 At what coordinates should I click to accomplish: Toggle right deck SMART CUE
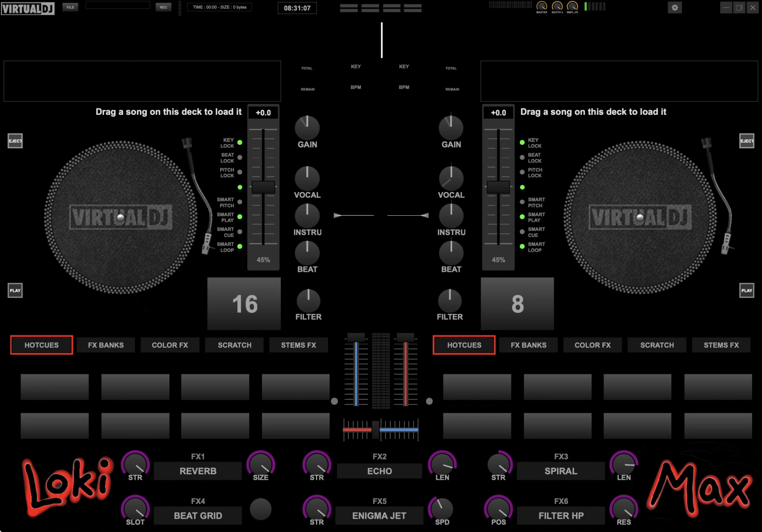point(522,232)
